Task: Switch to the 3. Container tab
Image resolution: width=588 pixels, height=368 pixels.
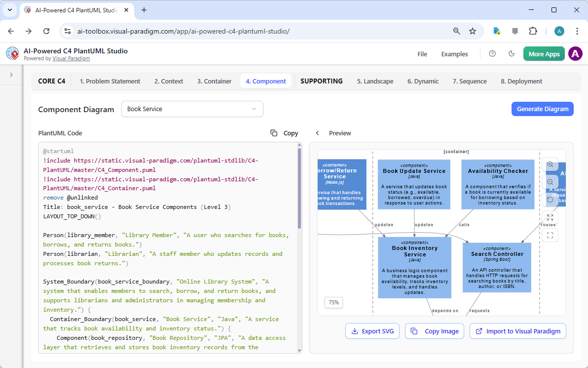Action: click(x=214, y=81)
